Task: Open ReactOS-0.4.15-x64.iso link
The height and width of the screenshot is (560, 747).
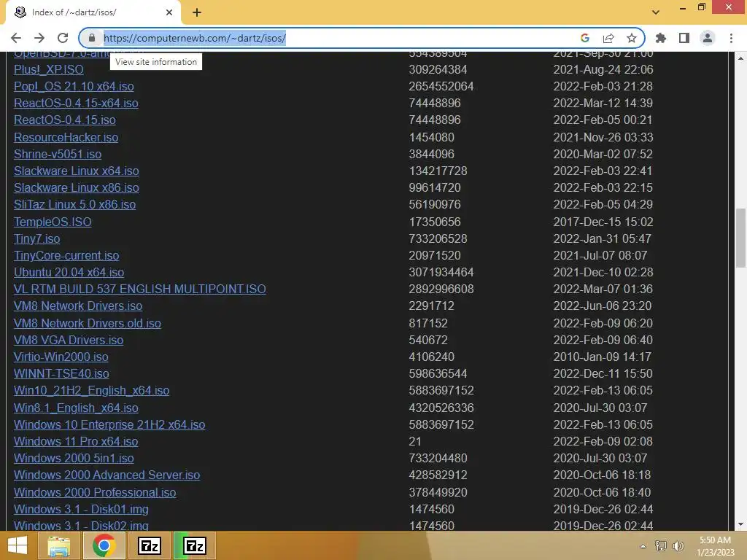Action: pyautogui.click(x=76, y=103)
